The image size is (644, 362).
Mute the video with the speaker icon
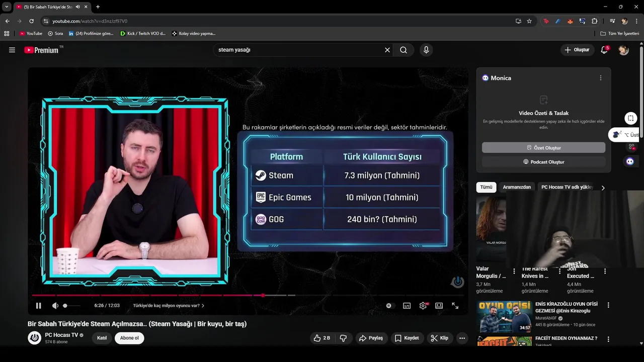tap(55, 305)
